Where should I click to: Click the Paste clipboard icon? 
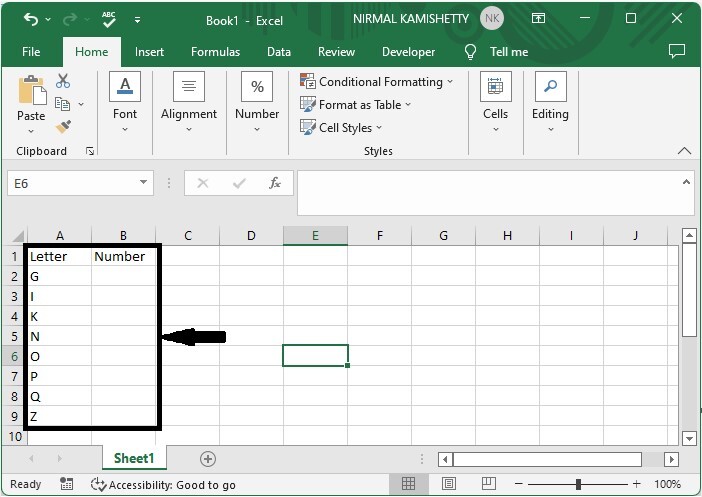[x=31, y=90]
